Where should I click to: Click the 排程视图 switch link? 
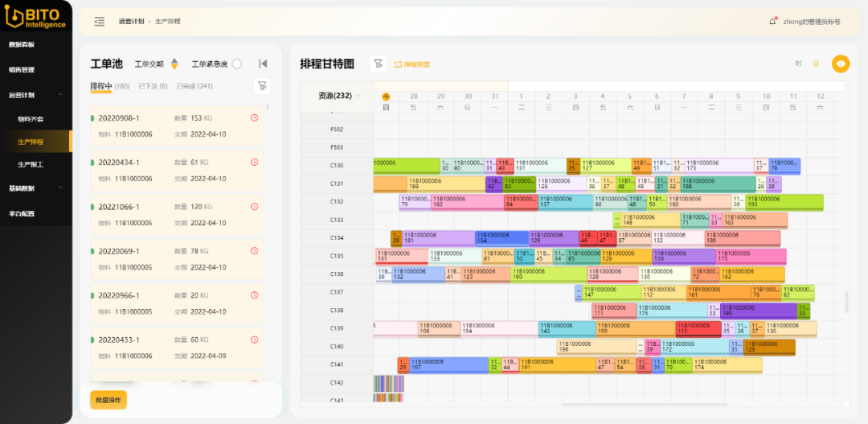pyautogui.click(x=411, y=64)
